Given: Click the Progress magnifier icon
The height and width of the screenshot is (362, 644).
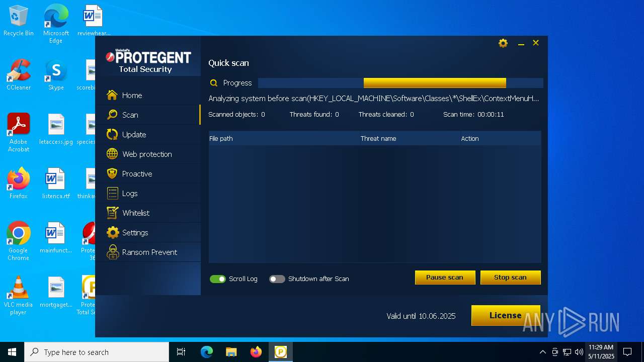Looking at the screenshot, I should pos(214,83).
